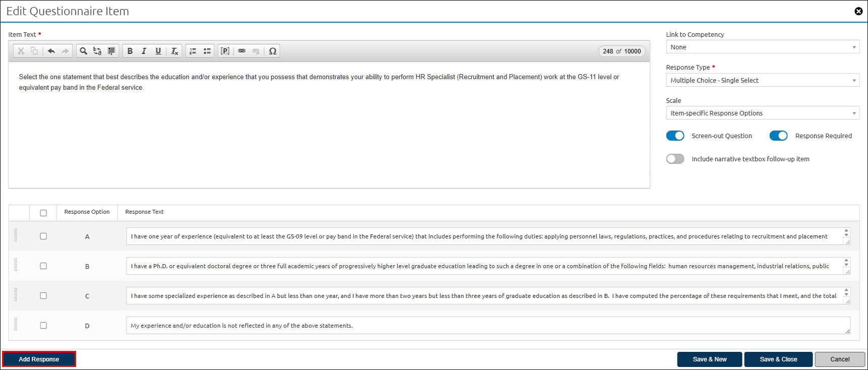
Task: Open the Scale dropdown
Action: [x=763, y=113]
